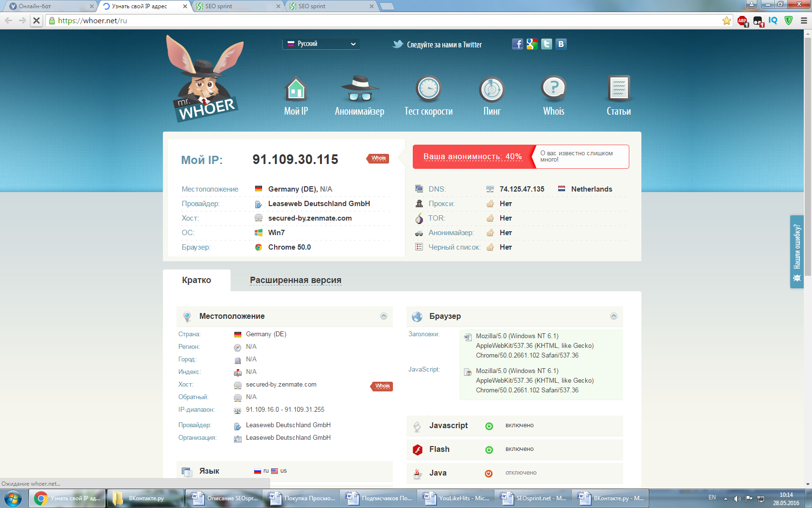Open a new browser tab
The image size is (812, 508).
pos(387,6)
